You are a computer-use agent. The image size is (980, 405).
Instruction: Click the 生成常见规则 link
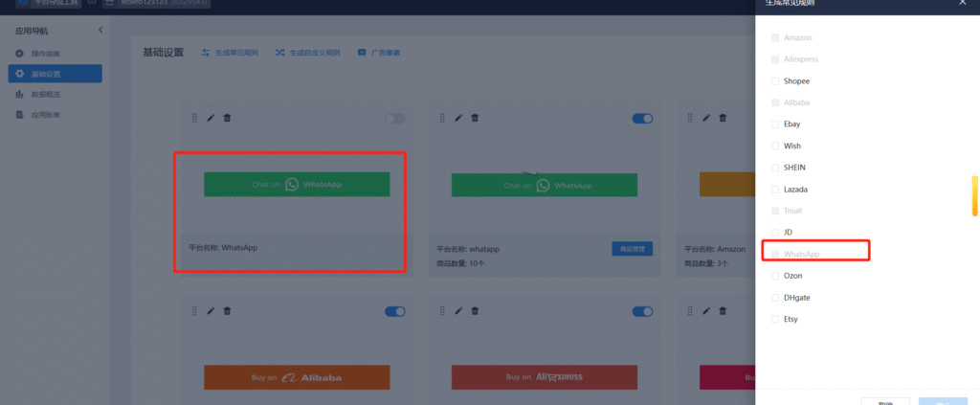236,53
